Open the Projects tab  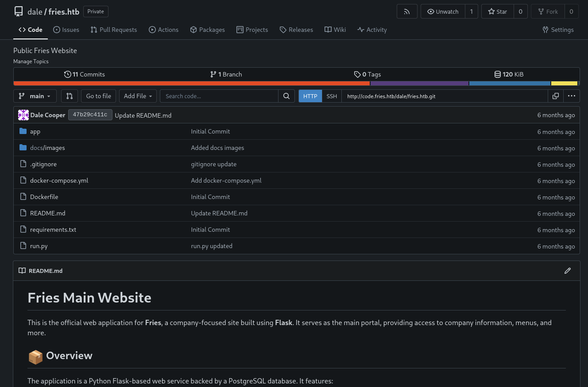[x=252, y=30]
